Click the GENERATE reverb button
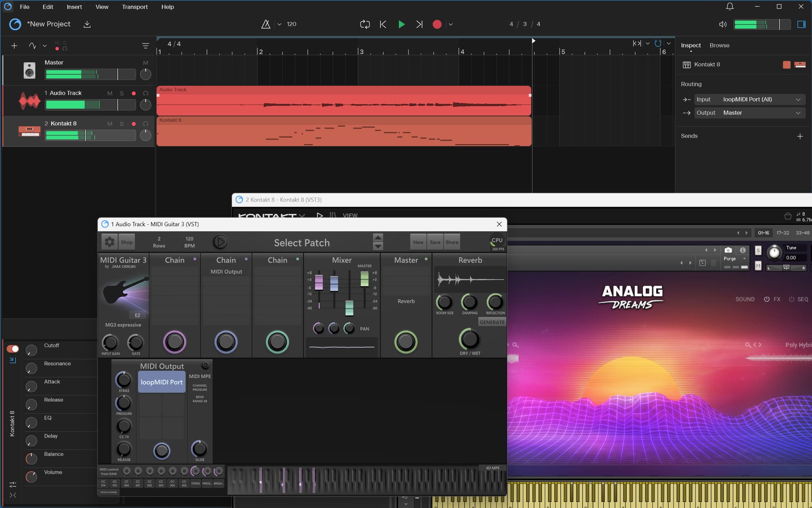812x508 pixels. [492, 322]
